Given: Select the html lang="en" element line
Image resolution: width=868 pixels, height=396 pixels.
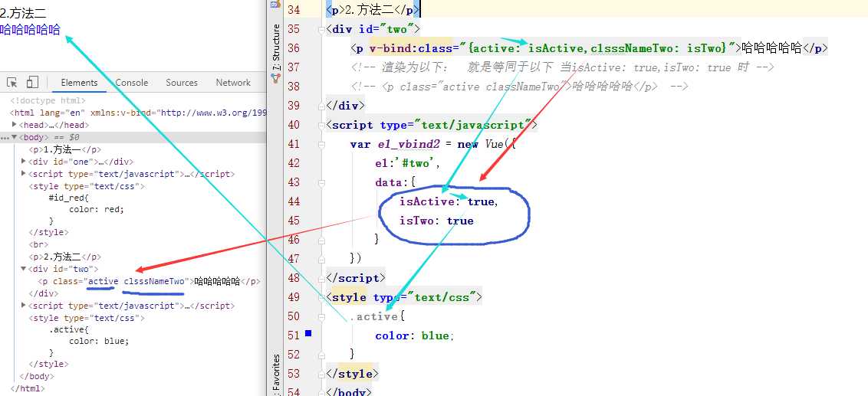Looking at the screenshot, I should point(138,113).
